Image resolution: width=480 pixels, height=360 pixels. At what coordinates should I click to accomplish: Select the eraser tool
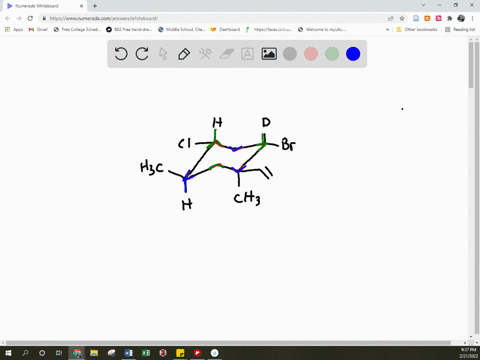pos(227,54)
